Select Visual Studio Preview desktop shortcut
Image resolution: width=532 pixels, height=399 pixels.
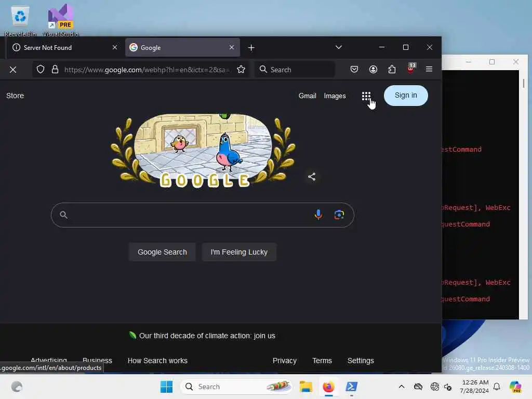click(60, 20)
